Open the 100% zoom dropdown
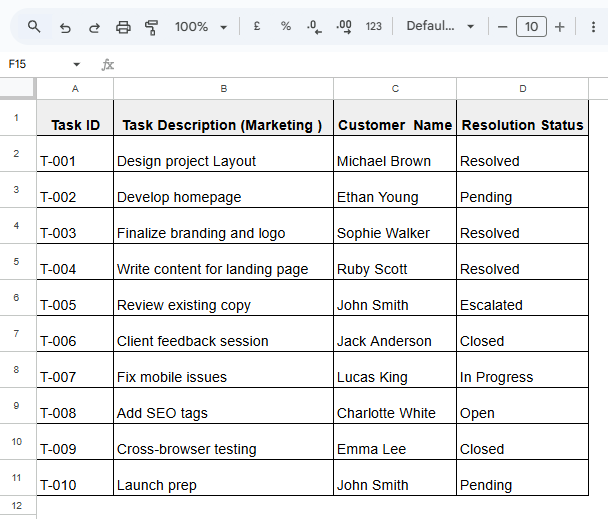This screenshot has width=608, height=519. (201, 27)
